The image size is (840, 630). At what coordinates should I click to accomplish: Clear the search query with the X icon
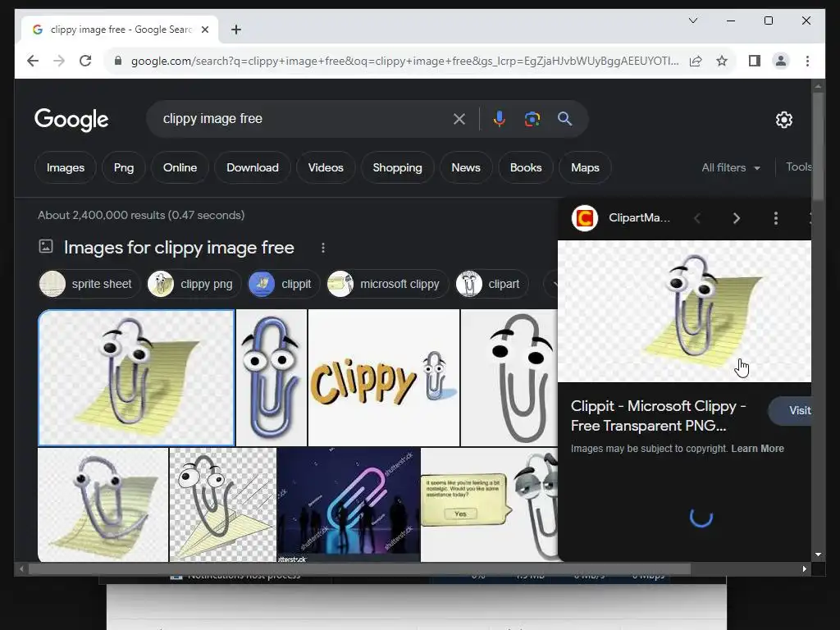pyautogui.click(x=459, y=119)
